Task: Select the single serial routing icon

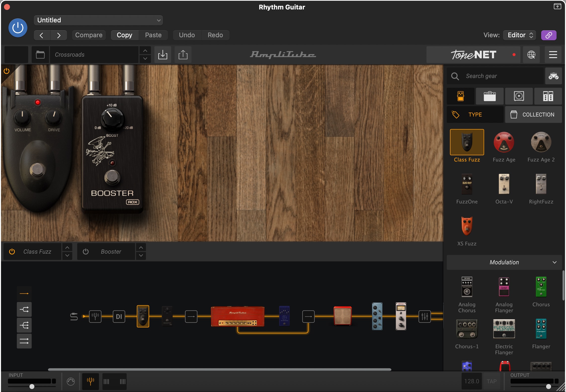Action: tap(24, 294)
